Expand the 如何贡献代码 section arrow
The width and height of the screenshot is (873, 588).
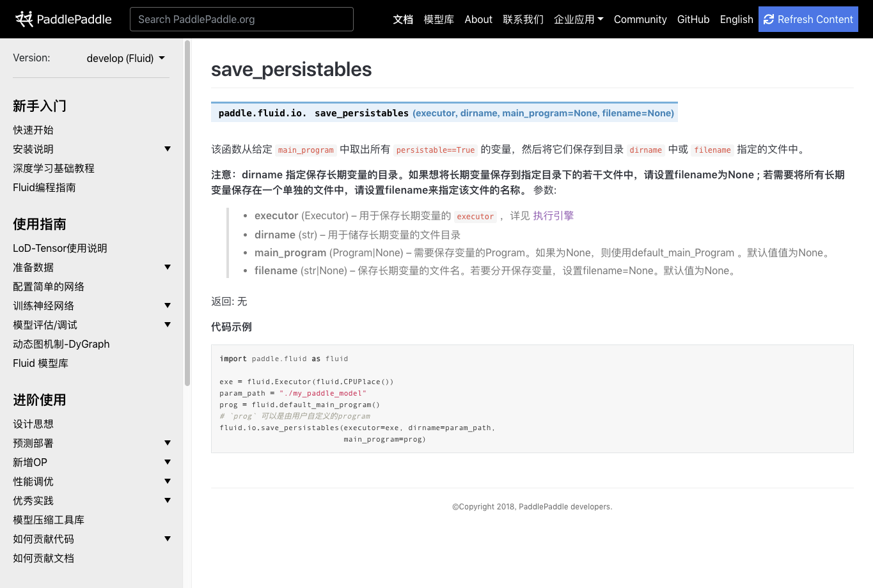(x=168, y=539)
